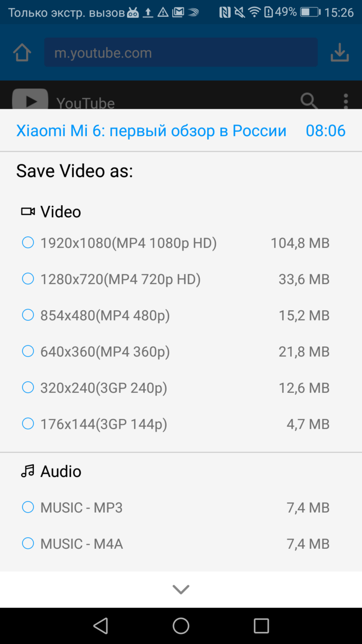The width and height of the screenshot is (362, 644).
Task: Open YouTube three-dot overflow menu
Action: pos(346,101)
